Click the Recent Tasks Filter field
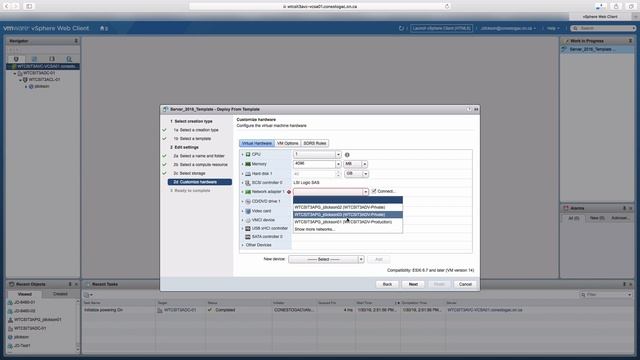This screenshot has height=360, width=640. pyautogui.click(x=607, y=294)
